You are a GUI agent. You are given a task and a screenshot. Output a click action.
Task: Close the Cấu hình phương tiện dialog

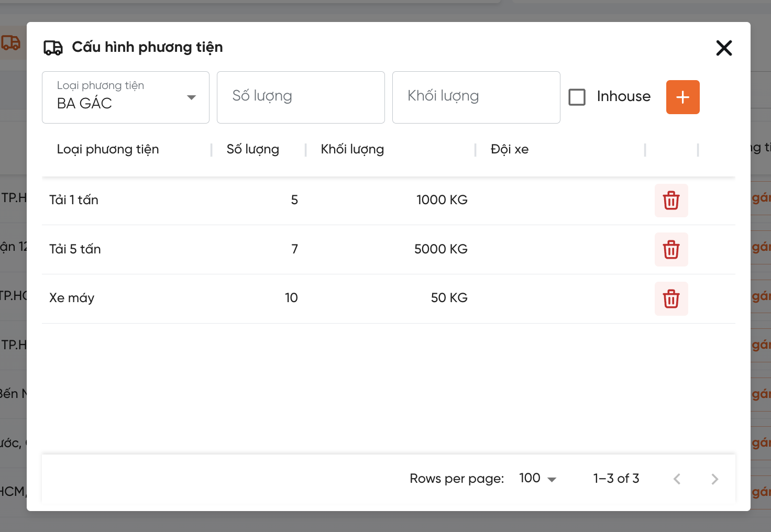click(724, 48)
